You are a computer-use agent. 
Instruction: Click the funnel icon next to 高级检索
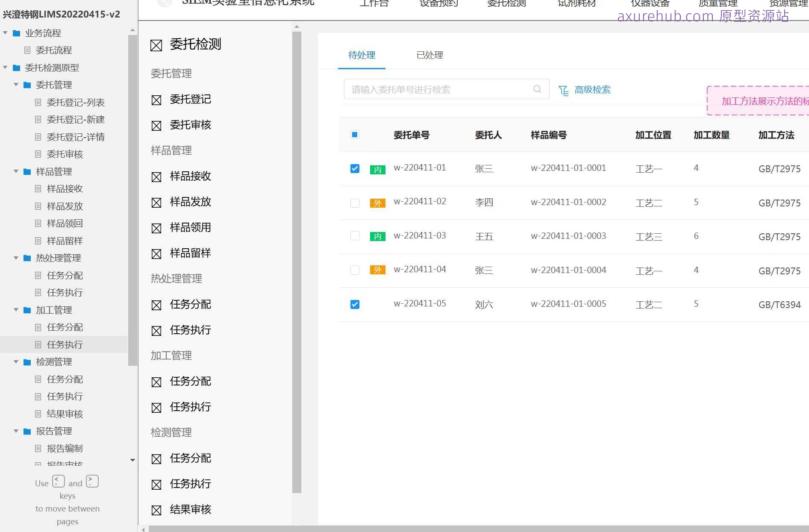coord(563,90)
